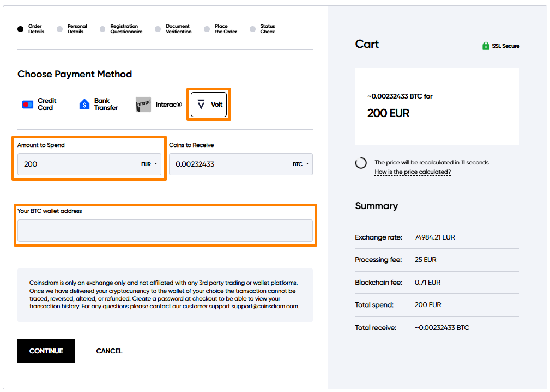Image resolution: width=550 pixels, height=392 pixels.
Task: Focus the Amount to Spend field
Action: tap(89, 164)
